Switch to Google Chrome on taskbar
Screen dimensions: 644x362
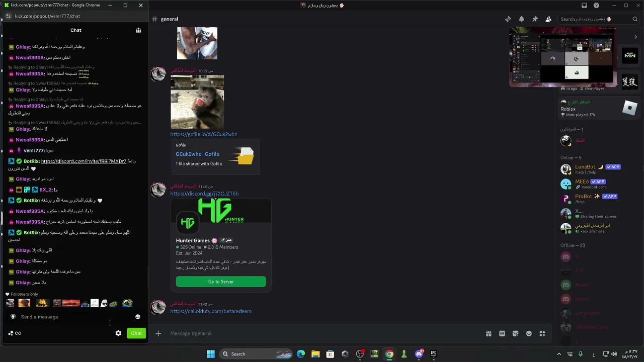pyautogui.click(x=389, y=354)
